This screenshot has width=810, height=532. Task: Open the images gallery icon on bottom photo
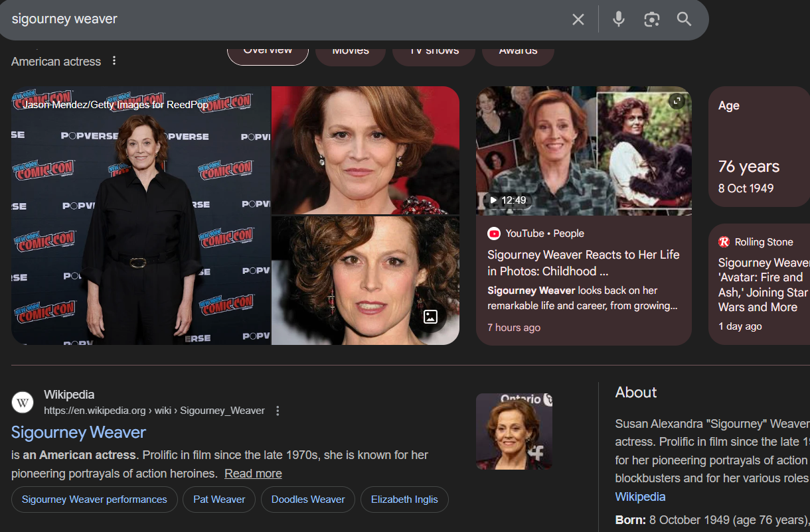click(430, 317)
